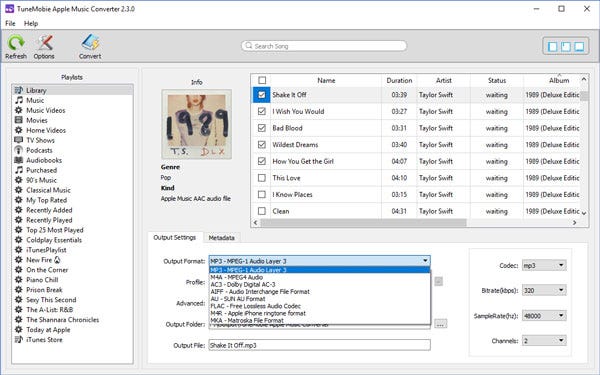600x375 pixels.
Task: Open the Library playlist icon
Action: [18, 90]
